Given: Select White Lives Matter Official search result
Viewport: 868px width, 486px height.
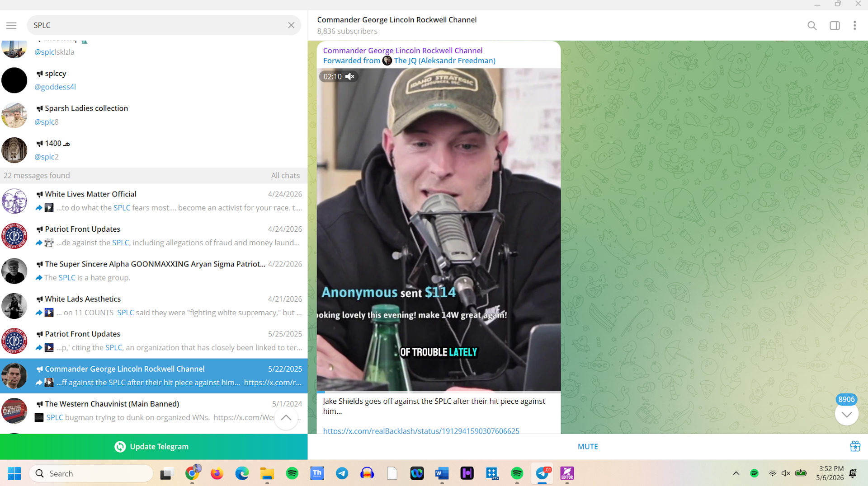Looking at the screenshot, I should tap(154, 201).
